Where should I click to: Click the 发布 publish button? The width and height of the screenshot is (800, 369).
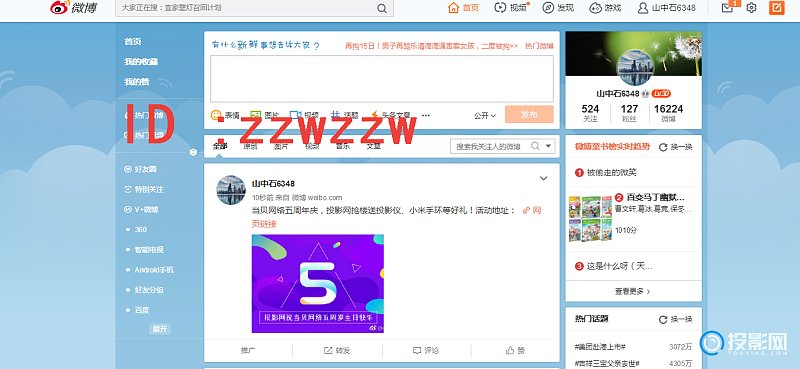(x=529, y=115)
